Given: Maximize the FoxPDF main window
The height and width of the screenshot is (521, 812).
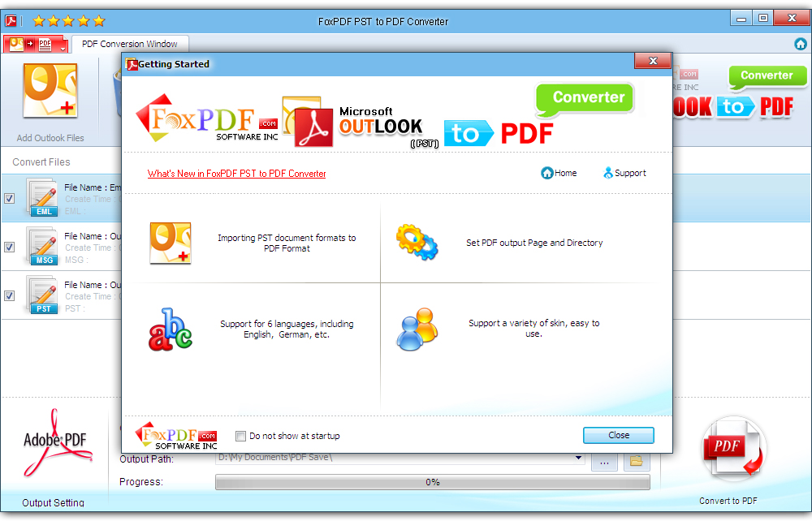Looking at the screenshot, I should (762, 18).
